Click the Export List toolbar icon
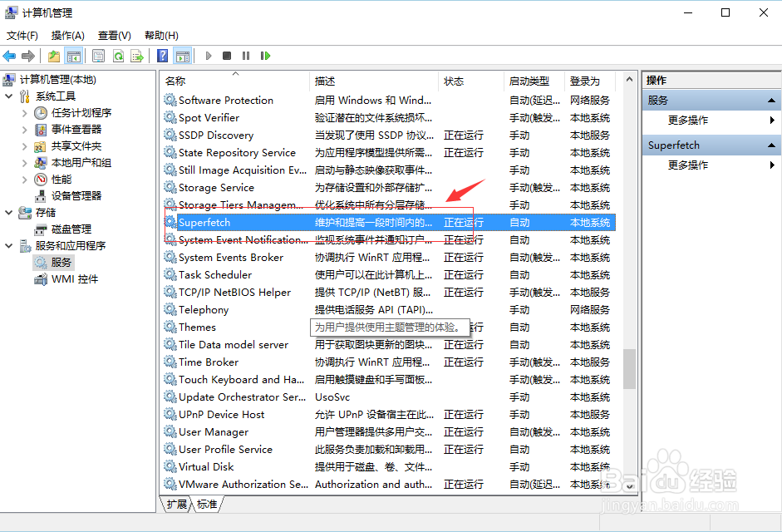Screen dimensions: 782x532 [138, 56]
